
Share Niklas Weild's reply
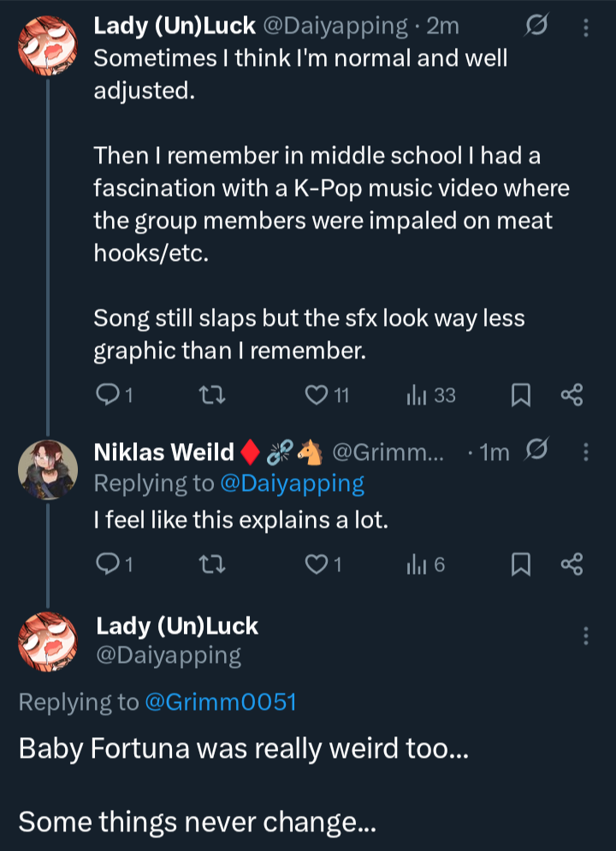(572, 564)
